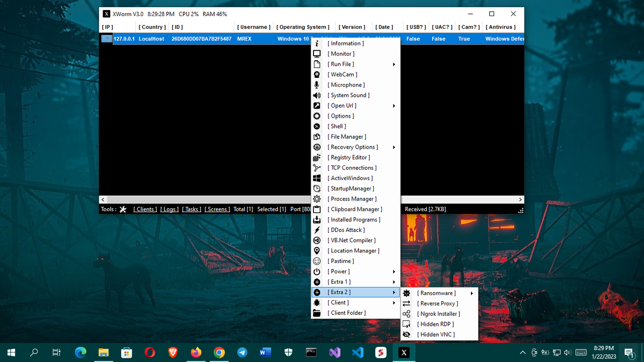644x362 pixels.
Task: Select the Microphone capture icon
Action: [x=316, y=84]
